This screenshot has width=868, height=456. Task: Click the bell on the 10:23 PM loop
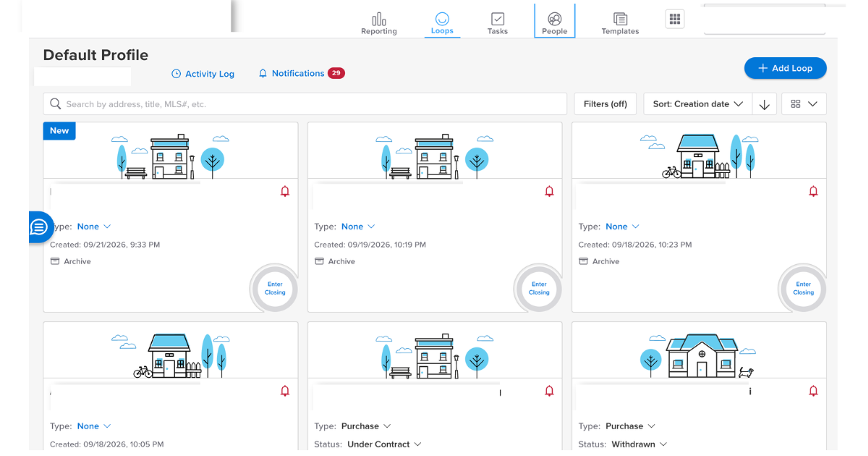point(813,192)
